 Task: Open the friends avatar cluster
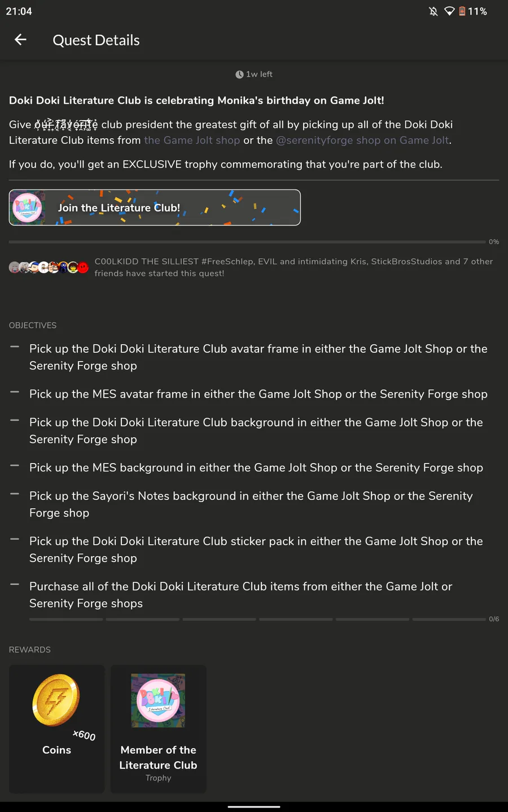click(x=49, y=267)
